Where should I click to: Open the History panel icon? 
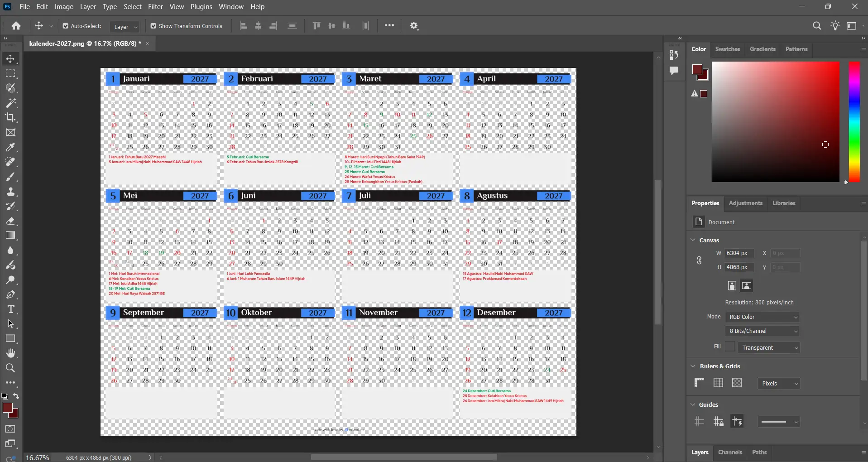(674, 55)
